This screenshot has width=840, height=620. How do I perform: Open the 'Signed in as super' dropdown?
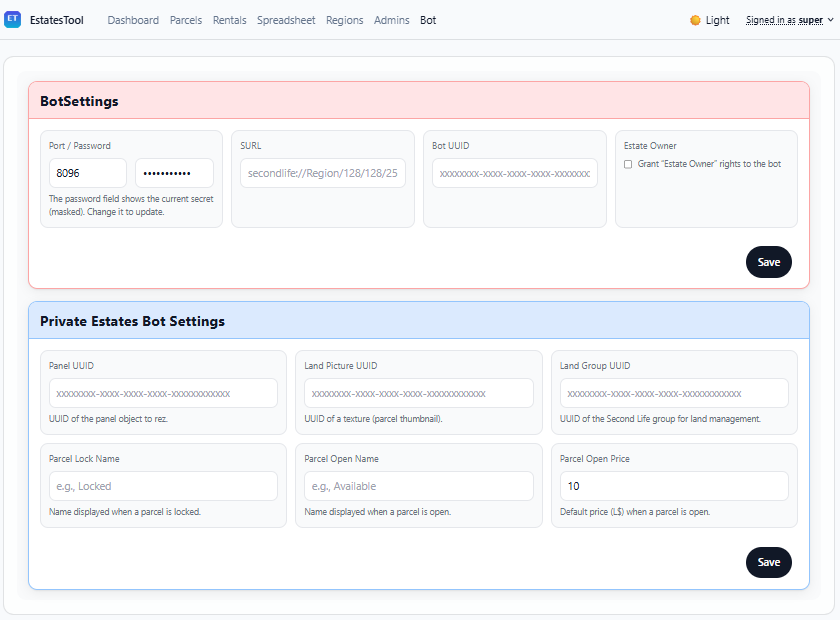tap(786, 19)
